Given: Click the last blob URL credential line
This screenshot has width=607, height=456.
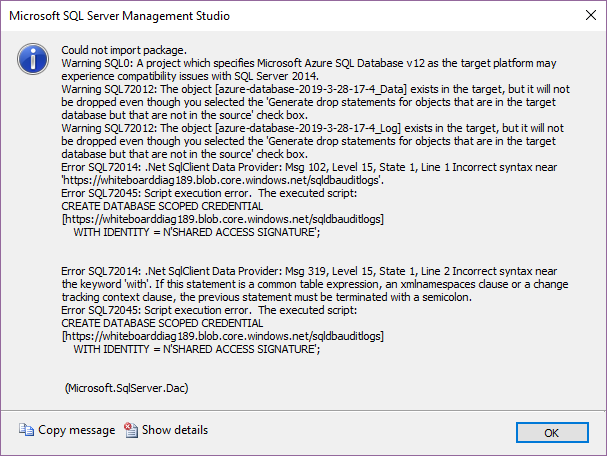Looking at the screenshot, I should pyautogui.click(x=223, y=337).
